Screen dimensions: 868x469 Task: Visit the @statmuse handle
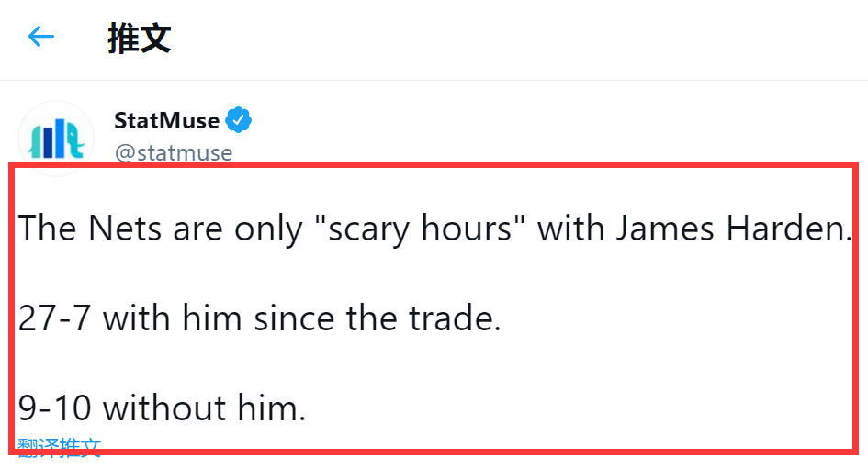click(x=173, y=152)
